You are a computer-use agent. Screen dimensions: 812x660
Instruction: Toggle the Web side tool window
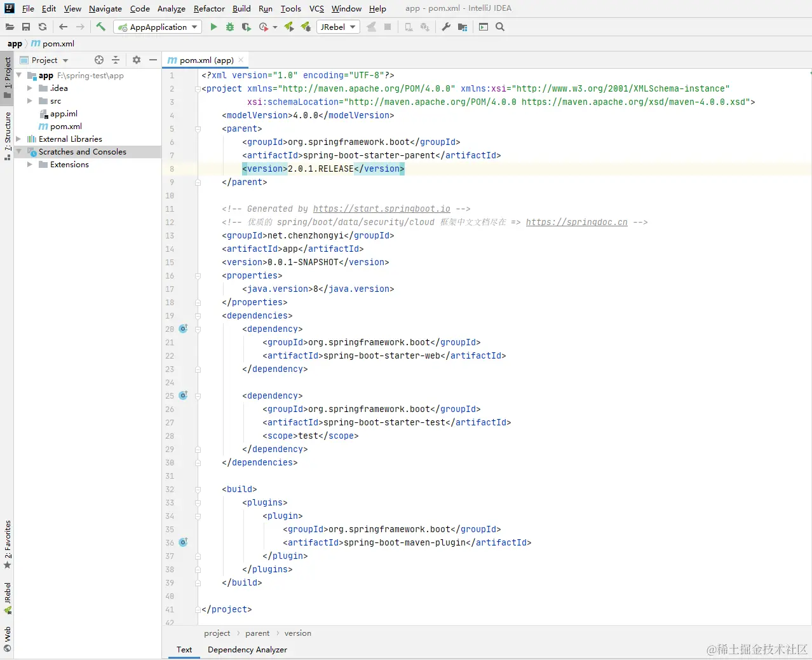tap(7, 640)
